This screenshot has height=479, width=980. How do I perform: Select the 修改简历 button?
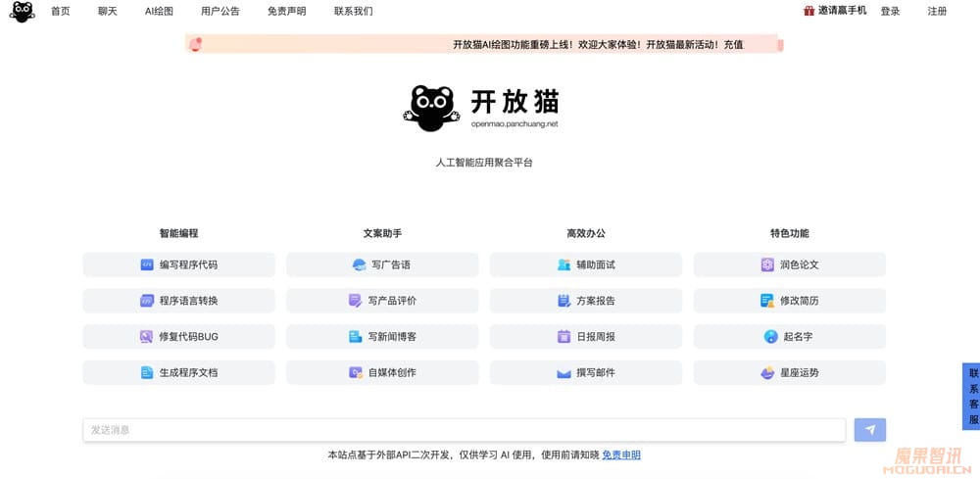coord(790,301)
